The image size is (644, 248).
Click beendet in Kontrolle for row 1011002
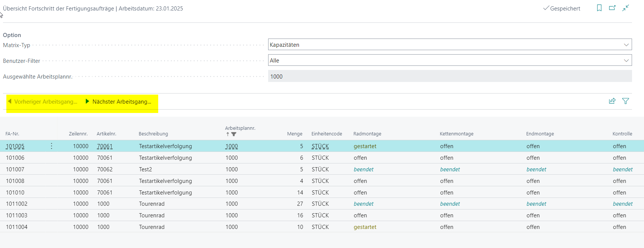623,204
